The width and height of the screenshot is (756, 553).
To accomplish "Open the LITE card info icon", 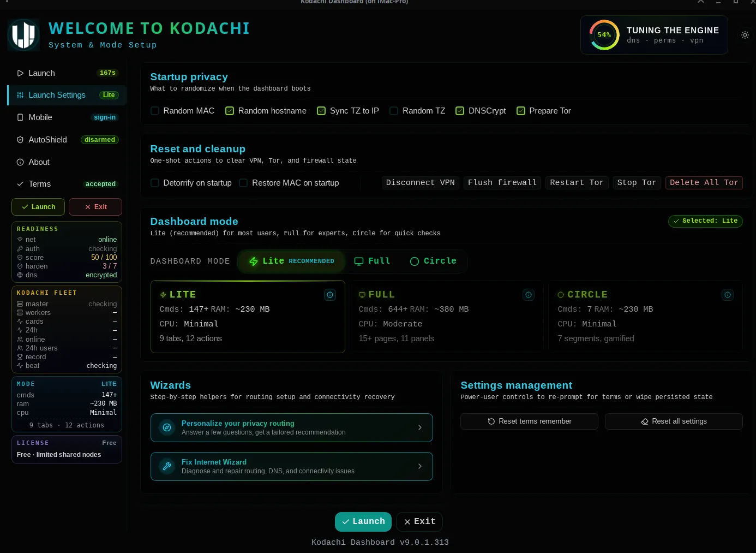I will [x=330, y=295].
